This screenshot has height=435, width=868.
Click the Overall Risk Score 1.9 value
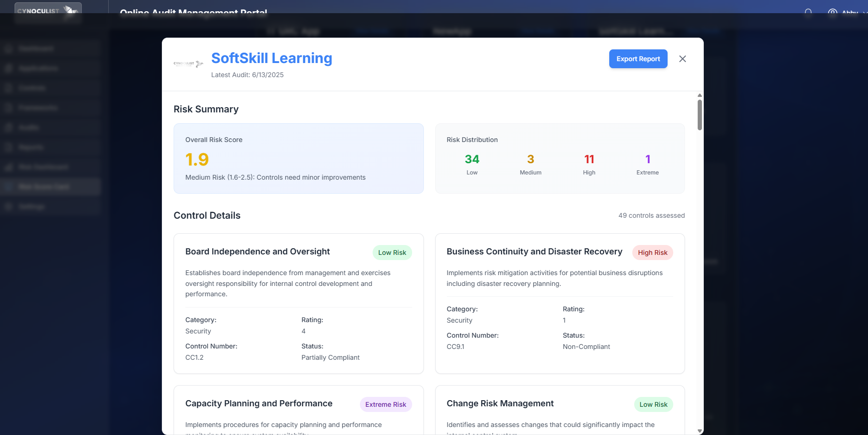[x=197, y=159]
